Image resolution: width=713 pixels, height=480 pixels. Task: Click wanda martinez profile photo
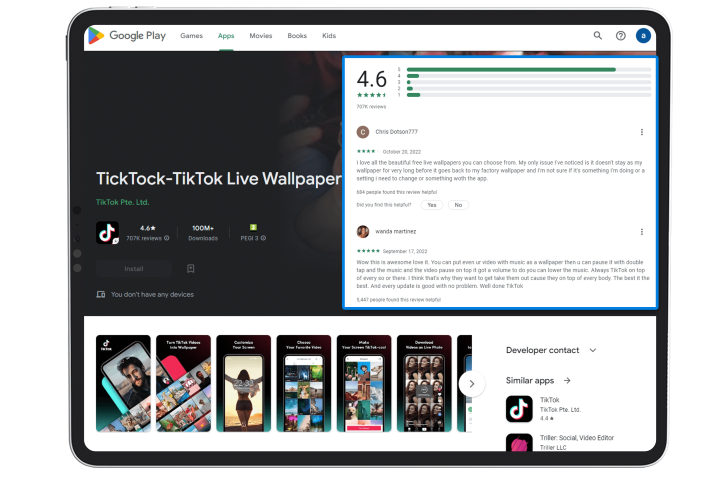(362, 231)
